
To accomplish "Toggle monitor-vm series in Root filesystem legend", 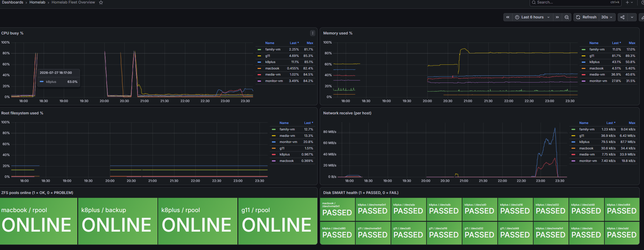I will tap(288, 142).
